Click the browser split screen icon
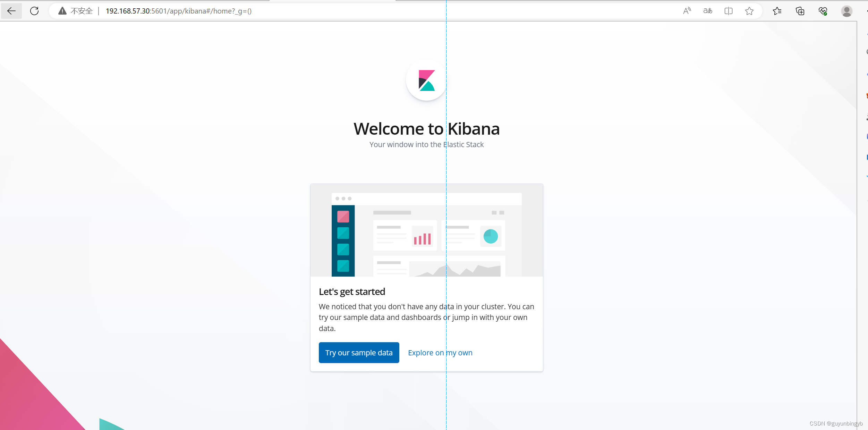The image size is (868, 430). pos(727,10)
